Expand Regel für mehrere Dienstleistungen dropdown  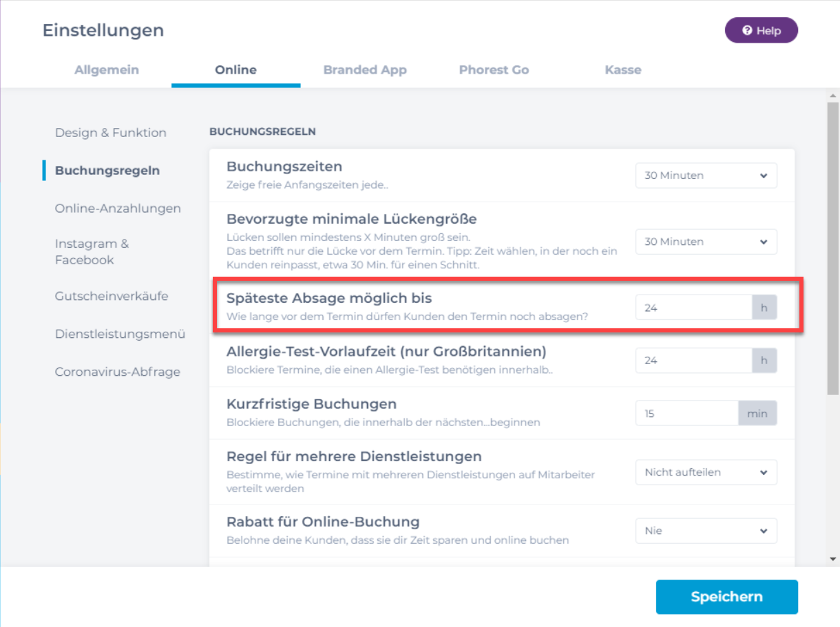706,472
